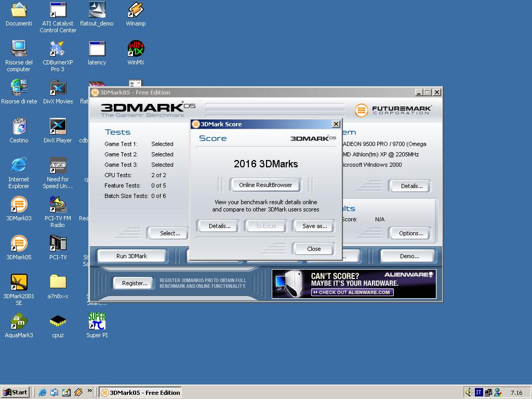Open Options... in the main window
Screen dimensions: 532x399
click(411, 233)
